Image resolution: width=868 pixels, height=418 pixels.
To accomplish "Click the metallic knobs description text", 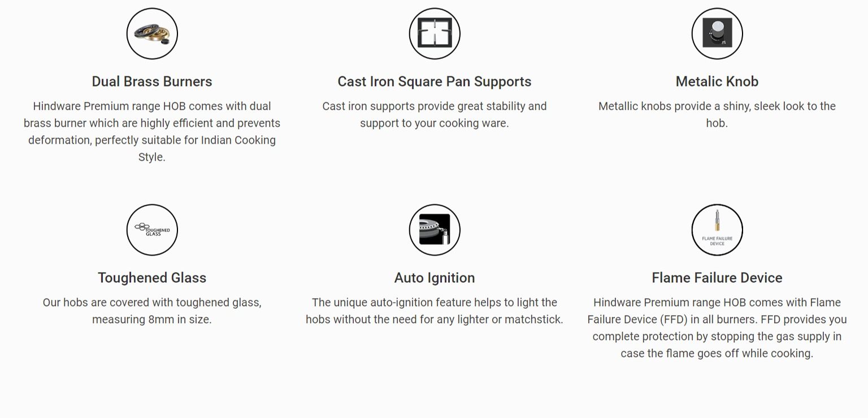I will (x=717, y=115).
